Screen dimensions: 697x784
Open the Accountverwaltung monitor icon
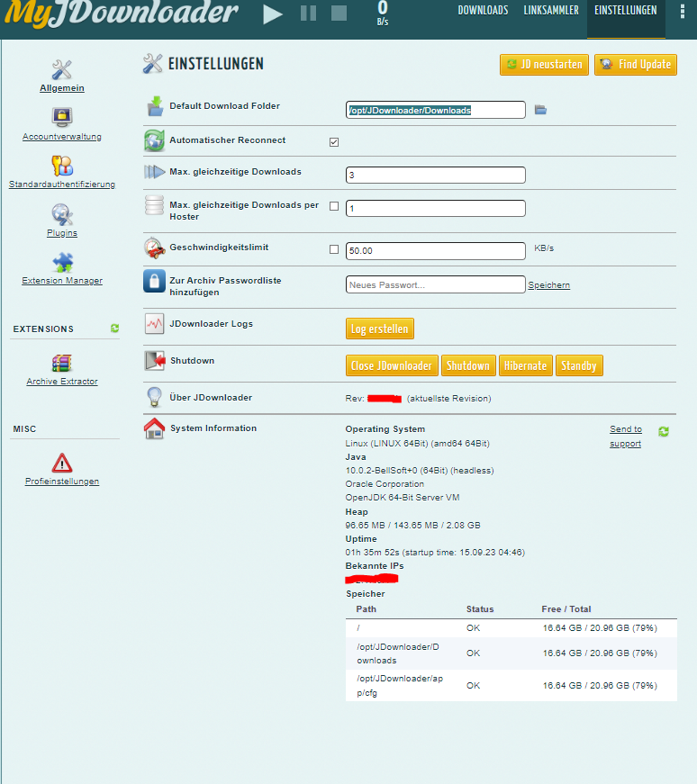tap(62, 118)
